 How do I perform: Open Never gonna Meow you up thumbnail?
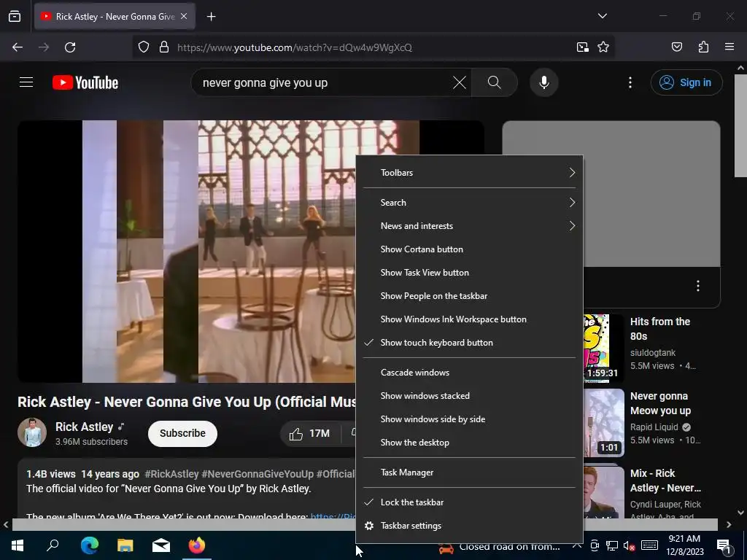click(x=603, y=422)
